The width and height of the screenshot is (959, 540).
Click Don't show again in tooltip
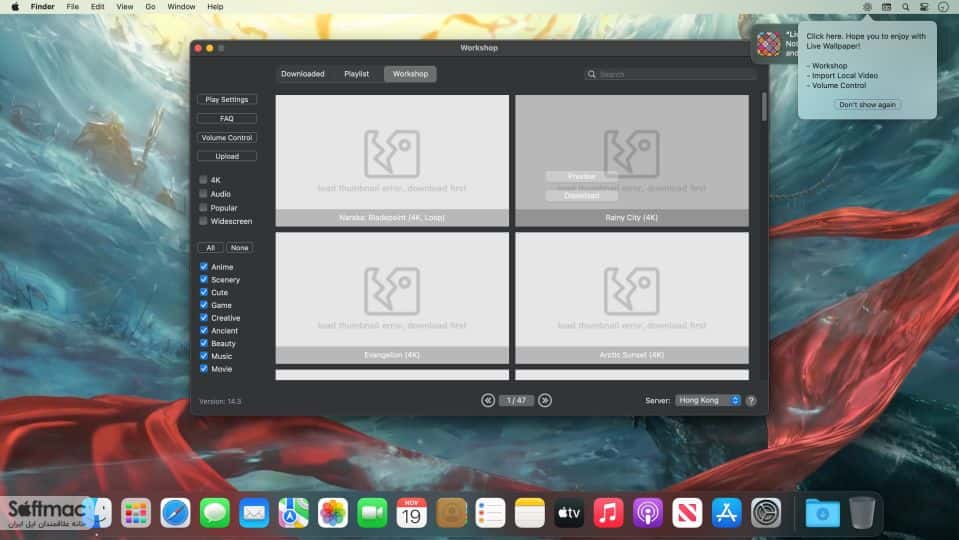point(867,105)
